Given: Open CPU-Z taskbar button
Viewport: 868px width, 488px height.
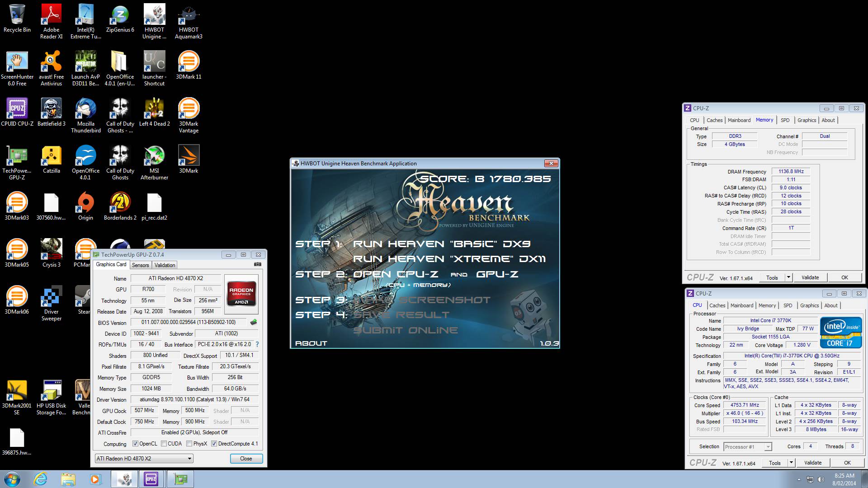Looking at the screenshot, I should (x=151, y=479).
